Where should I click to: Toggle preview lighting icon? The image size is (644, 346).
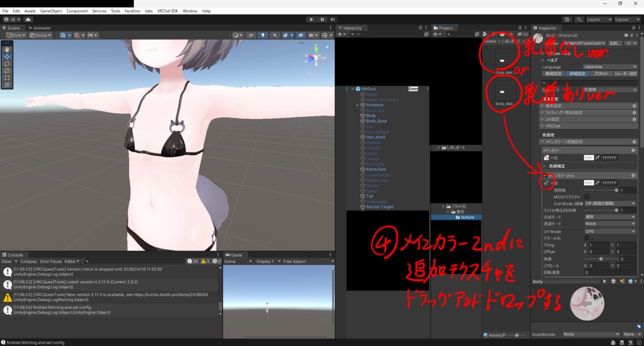(x=622, y=281)
